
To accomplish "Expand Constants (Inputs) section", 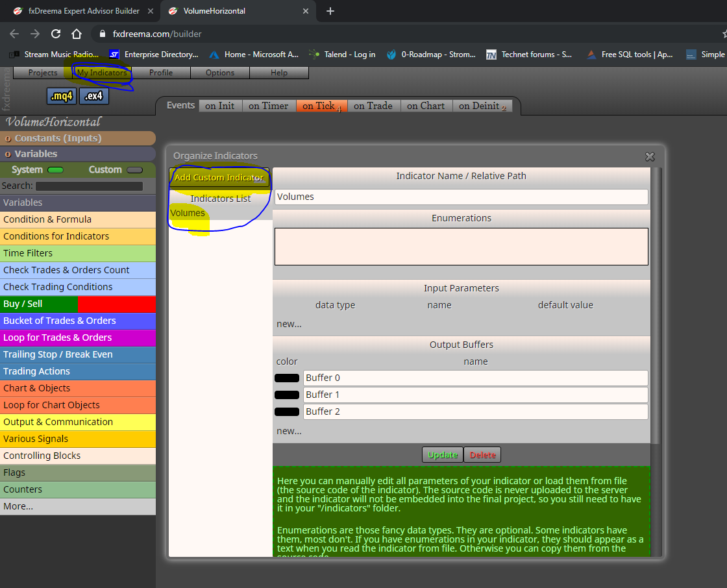I will pyautogui.click(x=78, y=138).
